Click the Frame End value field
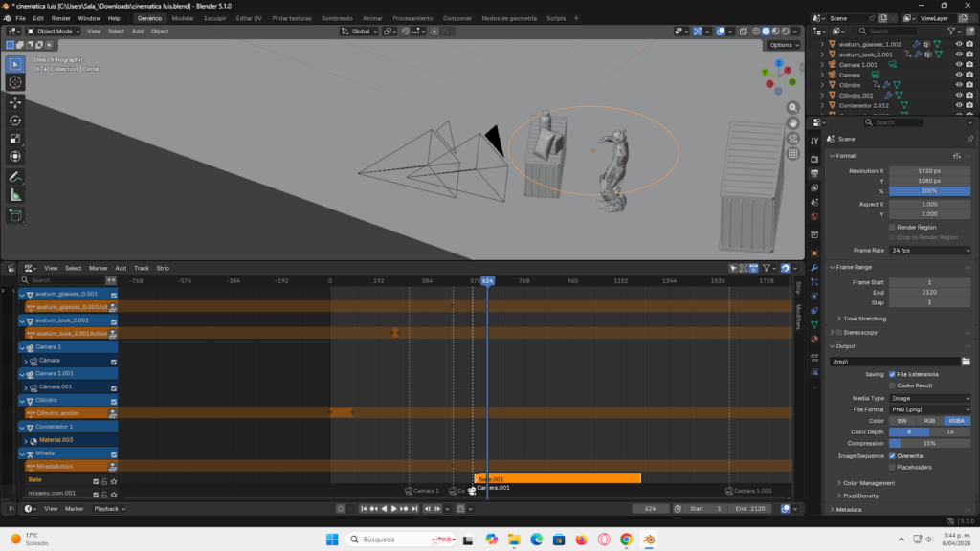The width and height of the screenshot is (980, 551). click(930, 293)
